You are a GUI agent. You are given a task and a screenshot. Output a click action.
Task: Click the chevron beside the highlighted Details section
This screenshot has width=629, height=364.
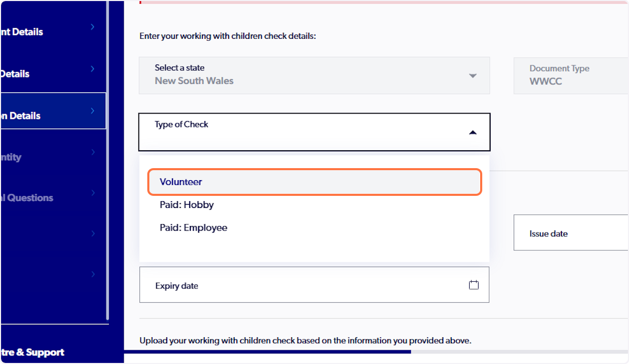point(92,111)
